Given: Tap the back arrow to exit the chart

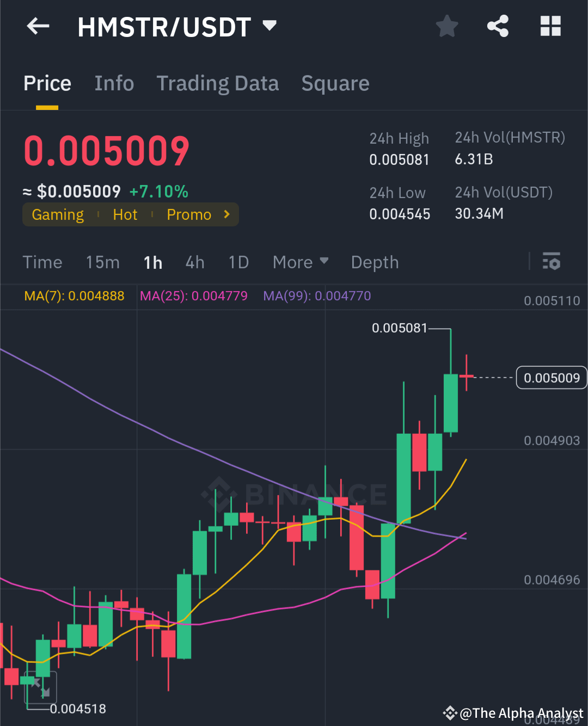Looking at the screenshot, I should pos(37,26).
